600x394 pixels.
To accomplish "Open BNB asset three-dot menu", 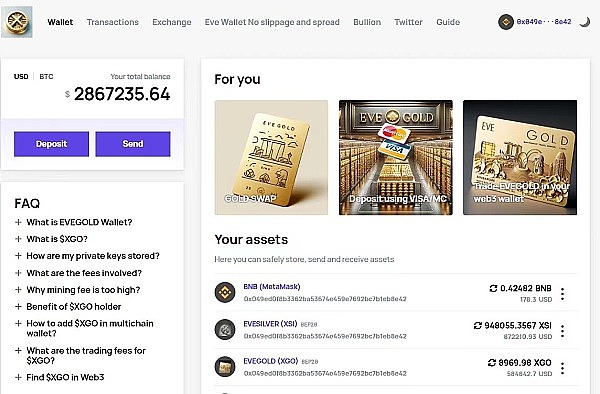I will coord(562,294).
